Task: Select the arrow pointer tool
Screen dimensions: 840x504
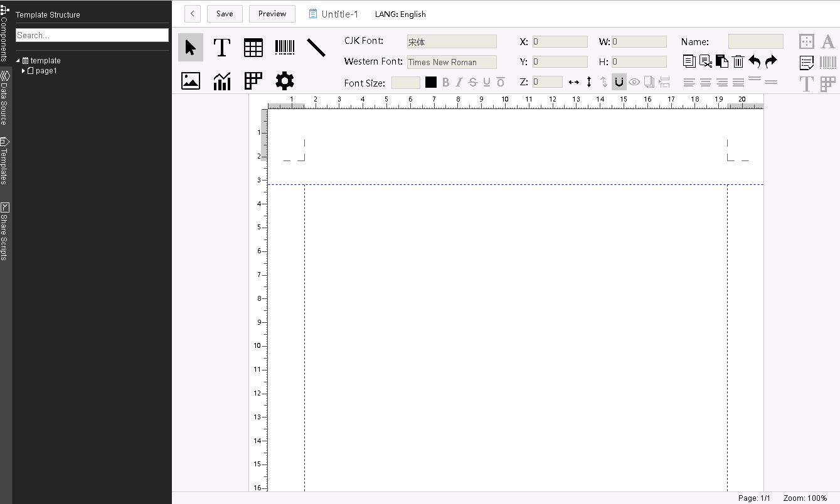Action: (191, 48)
